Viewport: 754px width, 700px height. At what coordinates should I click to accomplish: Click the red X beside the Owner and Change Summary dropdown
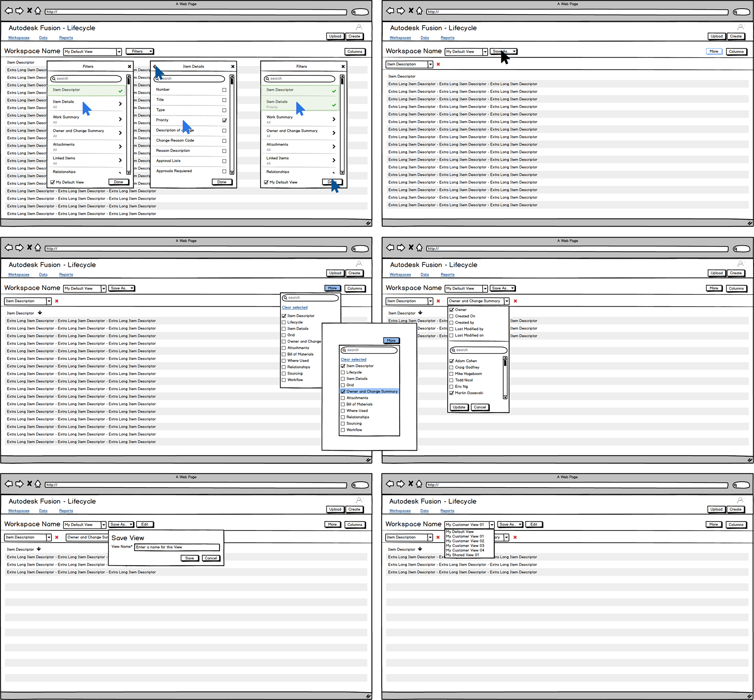pyautogui.click(x=515, y=301)
